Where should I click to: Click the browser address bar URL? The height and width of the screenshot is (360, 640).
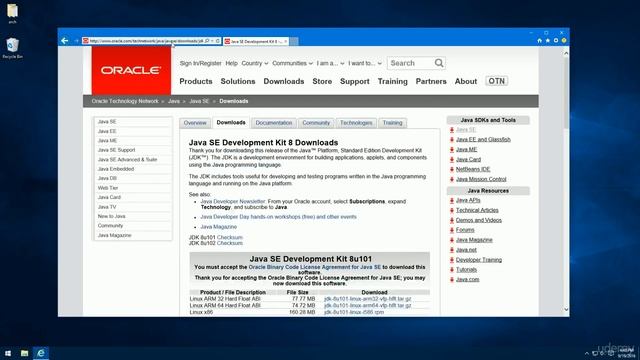coord(146,41)
